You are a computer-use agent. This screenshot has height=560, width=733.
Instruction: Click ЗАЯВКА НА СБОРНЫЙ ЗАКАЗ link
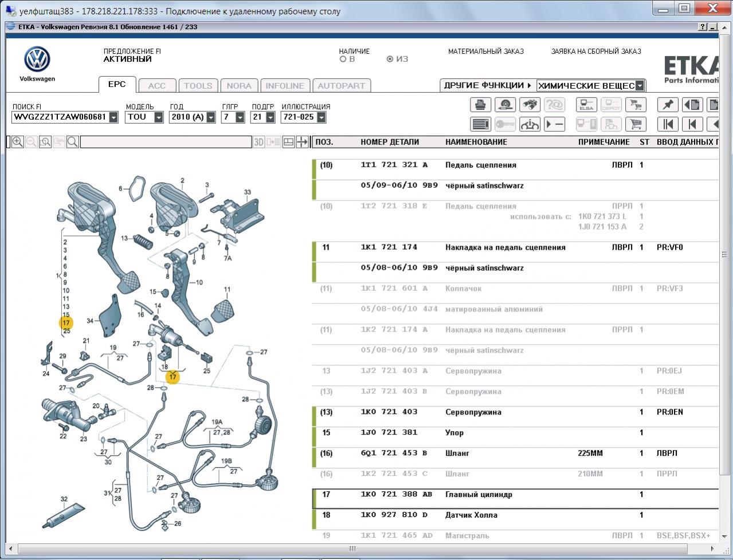tap(596, 52)
